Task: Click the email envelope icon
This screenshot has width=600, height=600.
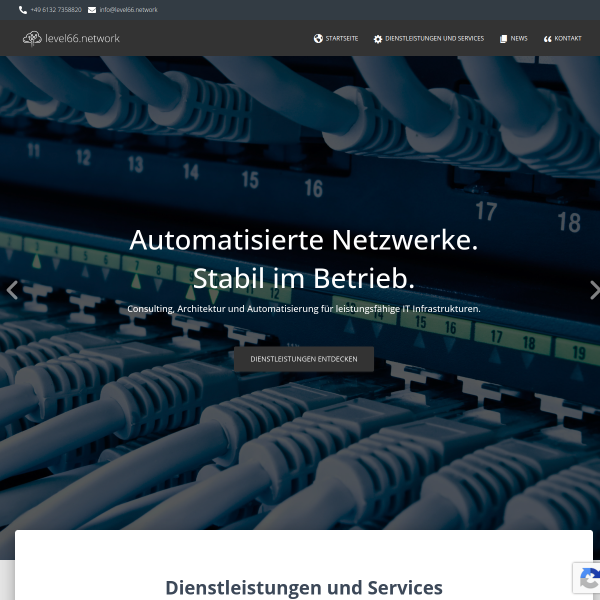Action: pos(92,10)
